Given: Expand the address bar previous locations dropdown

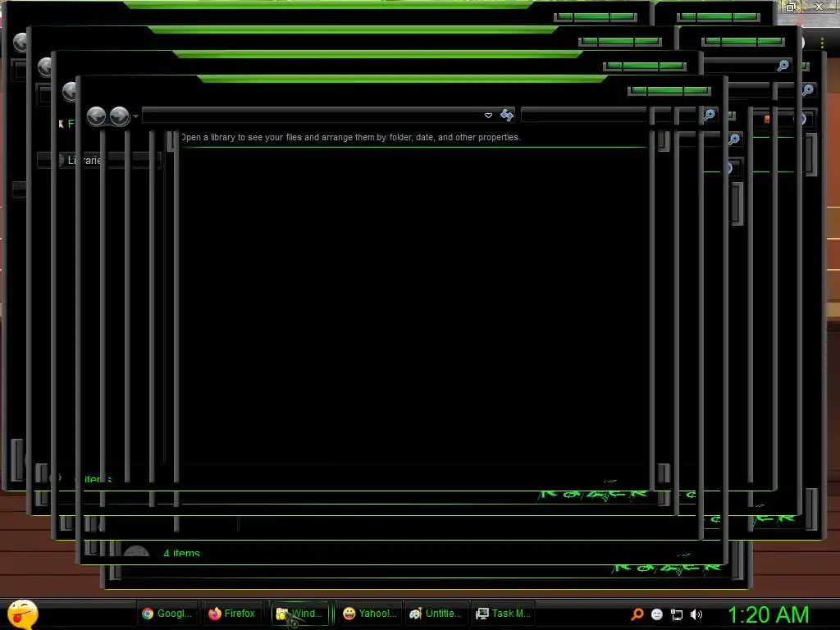Looking at the screenshot, I should click(x=488, y=115).
